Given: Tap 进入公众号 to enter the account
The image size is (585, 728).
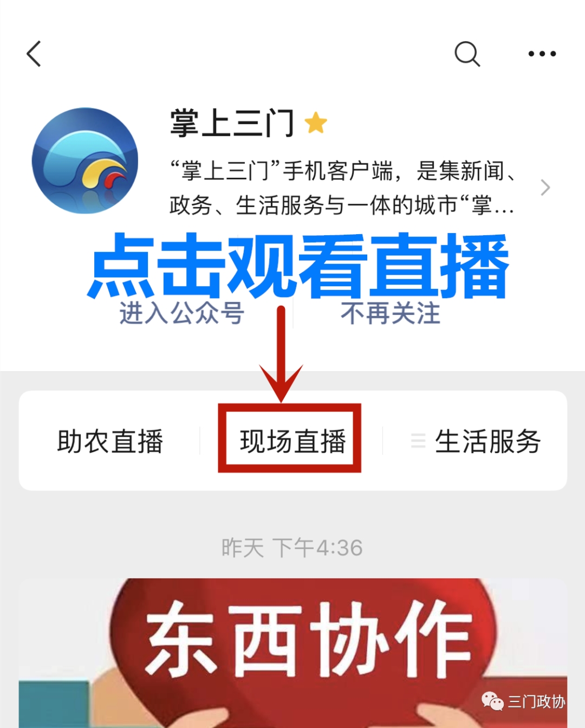Looking at the screenshot, I should coord(182,313).
